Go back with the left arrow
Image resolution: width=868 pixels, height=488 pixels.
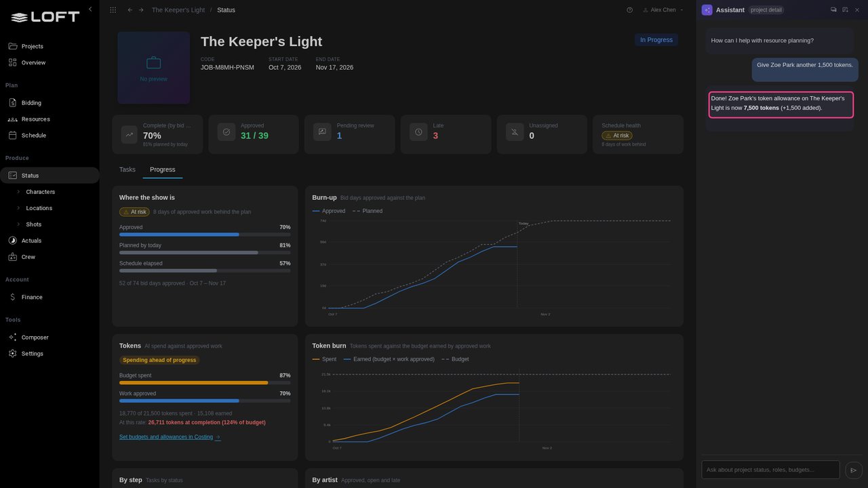(130, 10)
